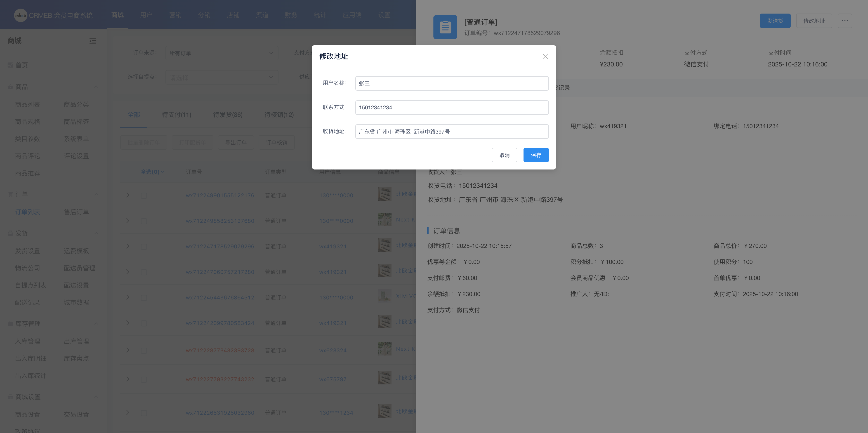Collapse the 商品 sidebar section

point(96,87)
